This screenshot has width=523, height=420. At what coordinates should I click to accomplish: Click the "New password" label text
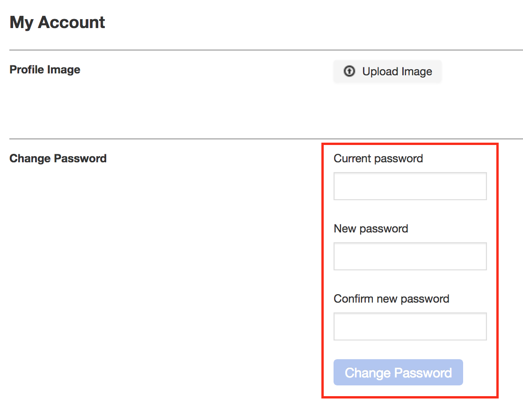pyautogui.click(x=370, y=229)
